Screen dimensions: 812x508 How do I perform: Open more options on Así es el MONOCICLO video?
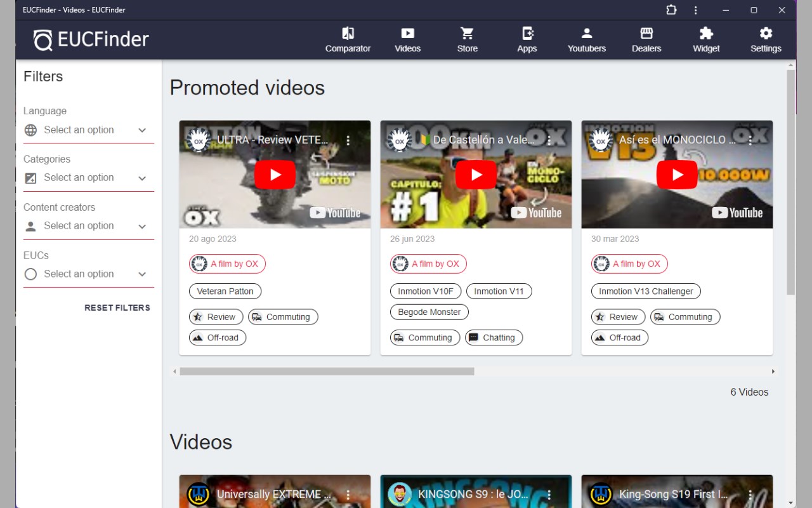(750, 140)
